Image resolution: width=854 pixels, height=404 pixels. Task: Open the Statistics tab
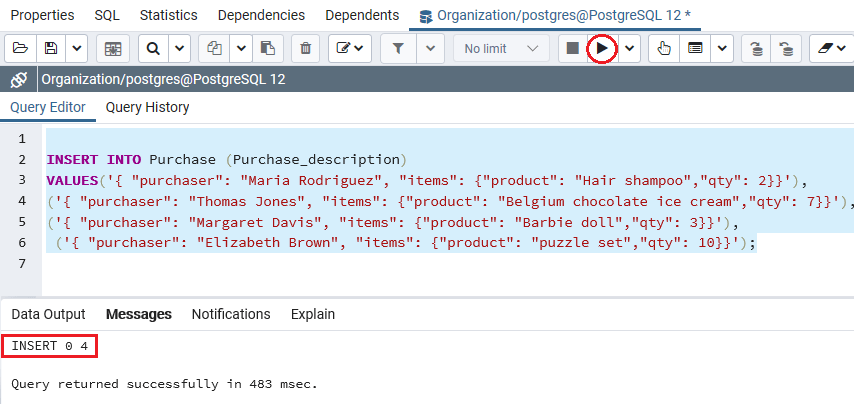click(x=168, y=15)
